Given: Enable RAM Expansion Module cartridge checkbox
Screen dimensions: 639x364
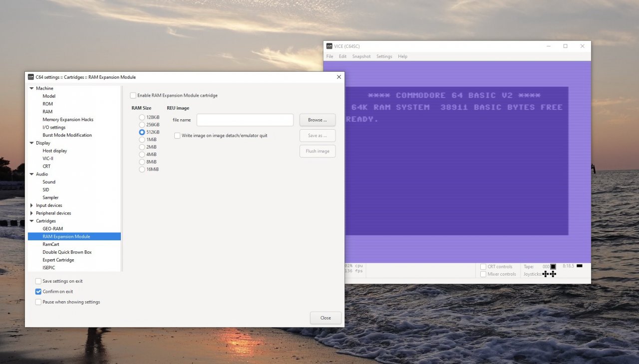Looking at the screenshot, I should pyautogui.click(x=133, y=95).
